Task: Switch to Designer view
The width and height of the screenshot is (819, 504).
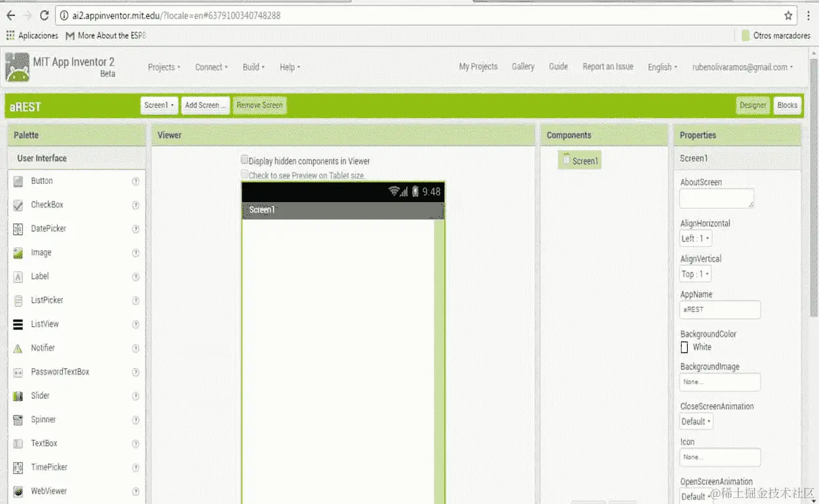Action: pos(753,106)
